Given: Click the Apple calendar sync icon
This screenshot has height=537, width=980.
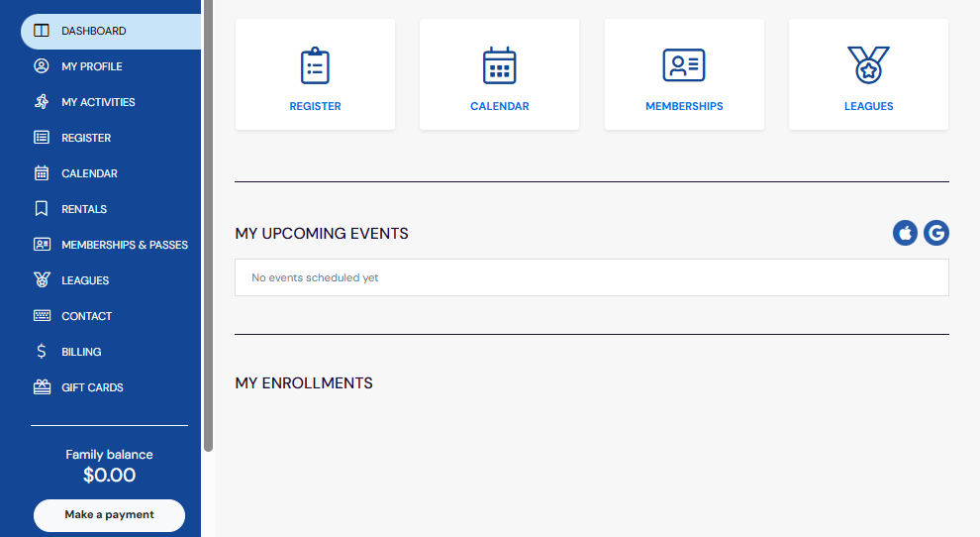Looking at the screenshot, I should (905, 233).
